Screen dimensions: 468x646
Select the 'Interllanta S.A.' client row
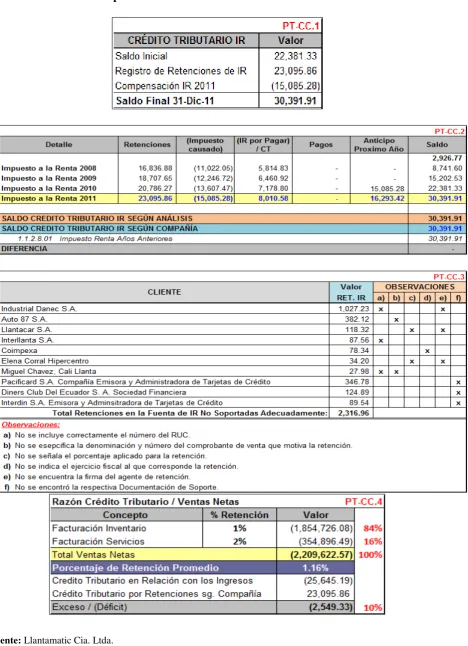coord(233,340)
